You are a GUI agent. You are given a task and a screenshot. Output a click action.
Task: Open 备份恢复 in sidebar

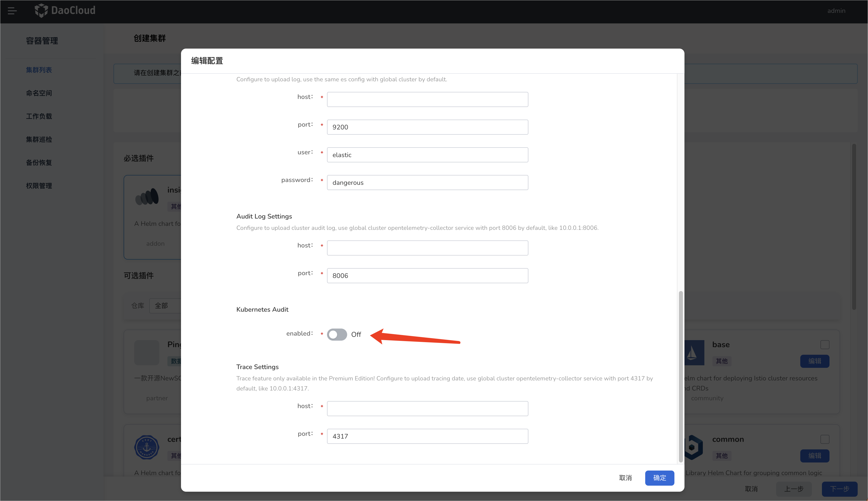(39, 162)
